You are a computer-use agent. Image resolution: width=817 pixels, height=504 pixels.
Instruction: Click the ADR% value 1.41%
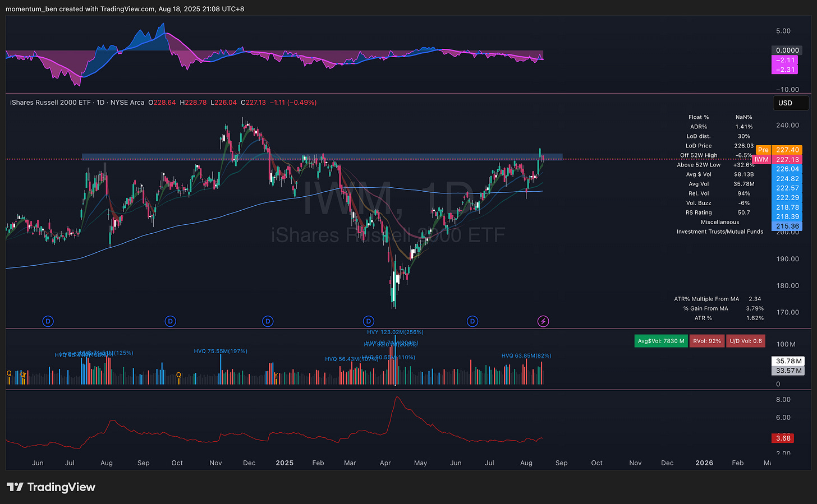pyautogui.click(x=743, y=127)
